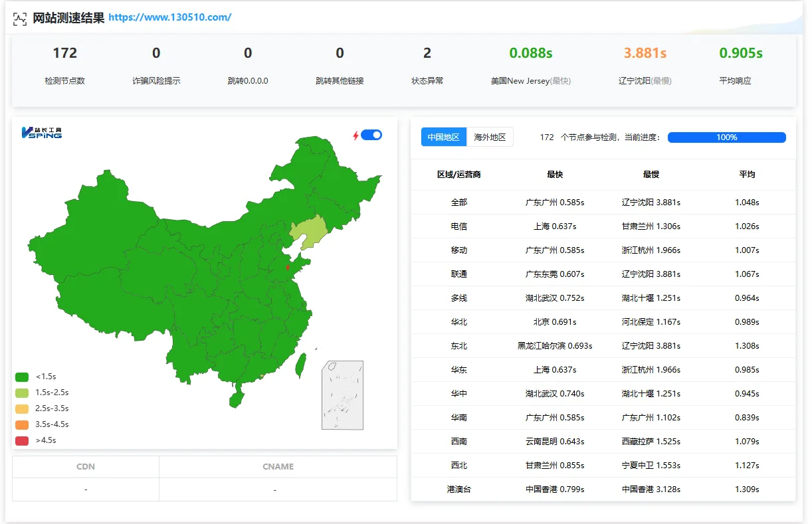Viewport: 812px width, 524px height.
Task: Click the 辽宁沈阳(最慢) label
Action: click(645, 81)
